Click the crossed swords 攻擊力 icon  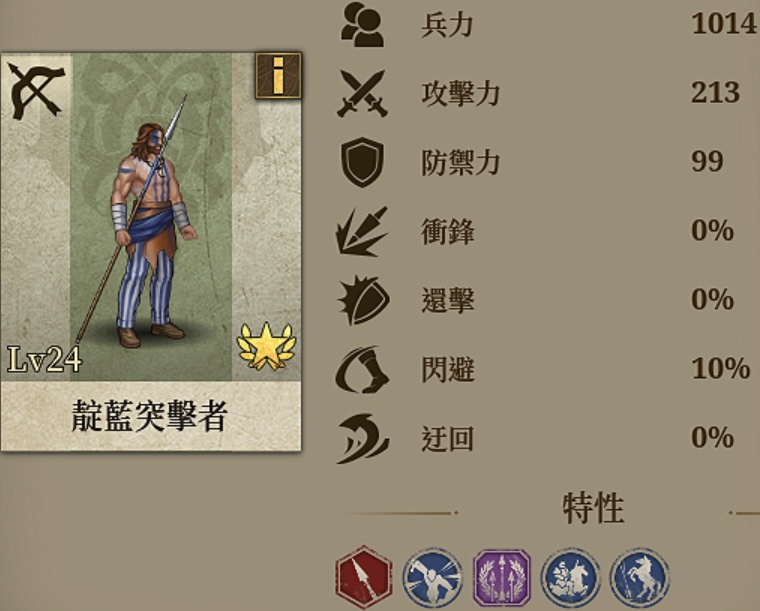click(363, 93)
